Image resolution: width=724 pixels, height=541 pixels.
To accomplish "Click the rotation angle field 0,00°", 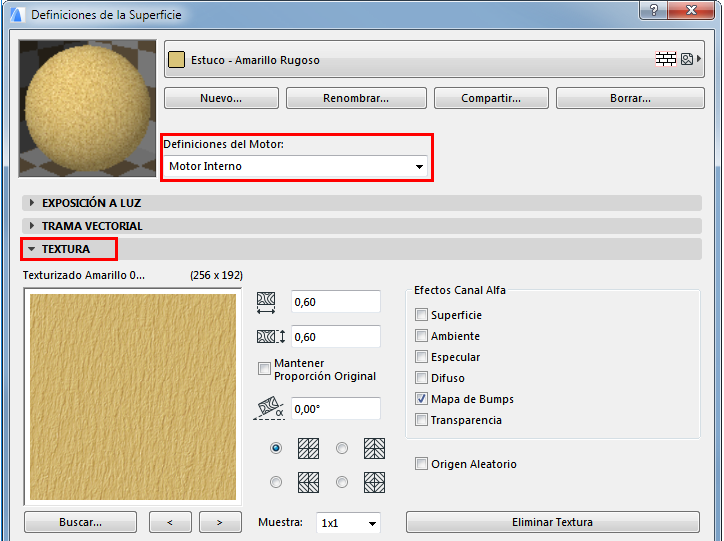I will (x=336, y=409).
